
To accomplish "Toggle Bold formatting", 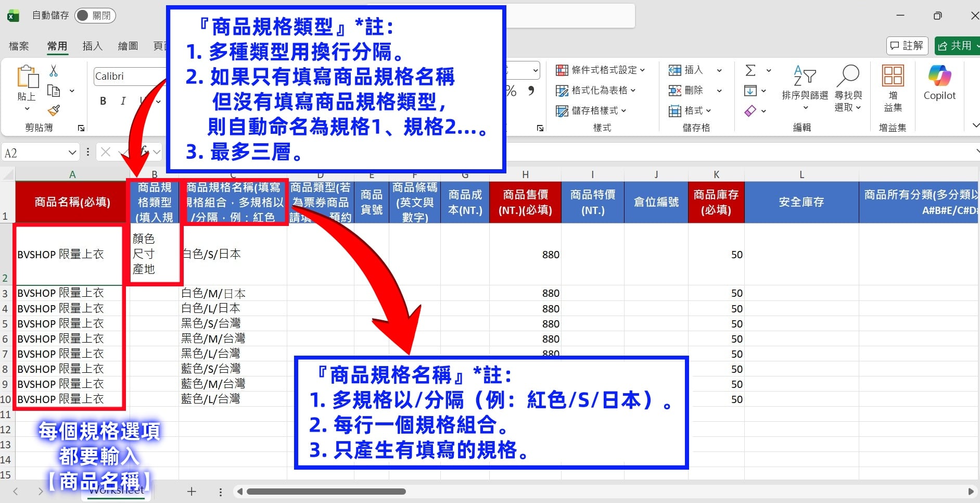I will pyautogui.click(x=103, y=101).
